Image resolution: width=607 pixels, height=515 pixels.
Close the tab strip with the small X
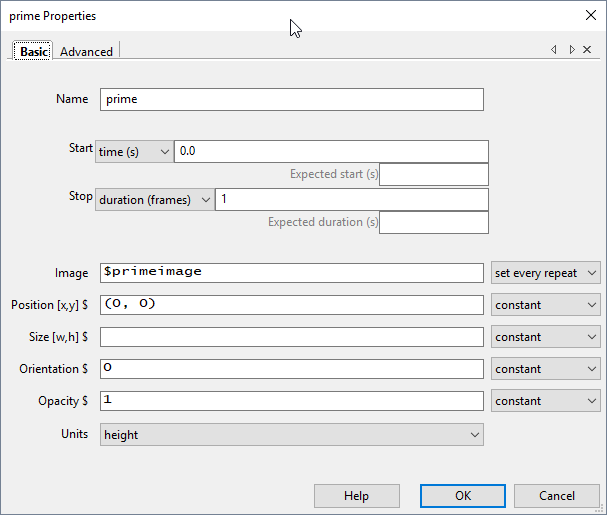[587, 50]
